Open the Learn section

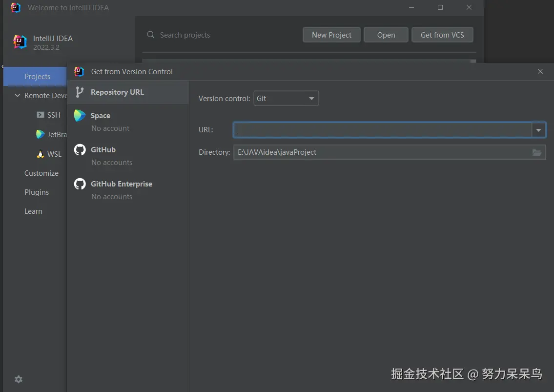pos(33,211)
